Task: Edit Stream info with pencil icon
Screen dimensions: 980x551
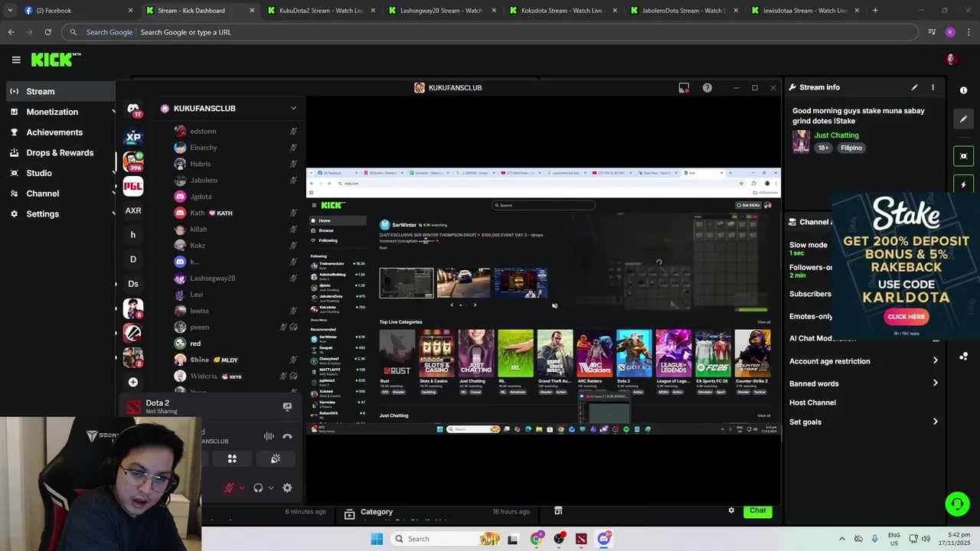Action: [x=914, y=87]
